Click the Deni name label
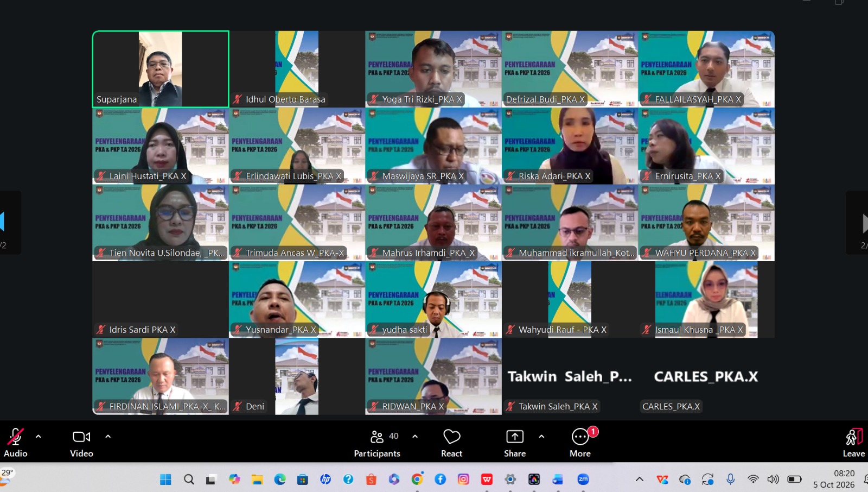Viewport: 868px width, 492px height. point(255,406)
